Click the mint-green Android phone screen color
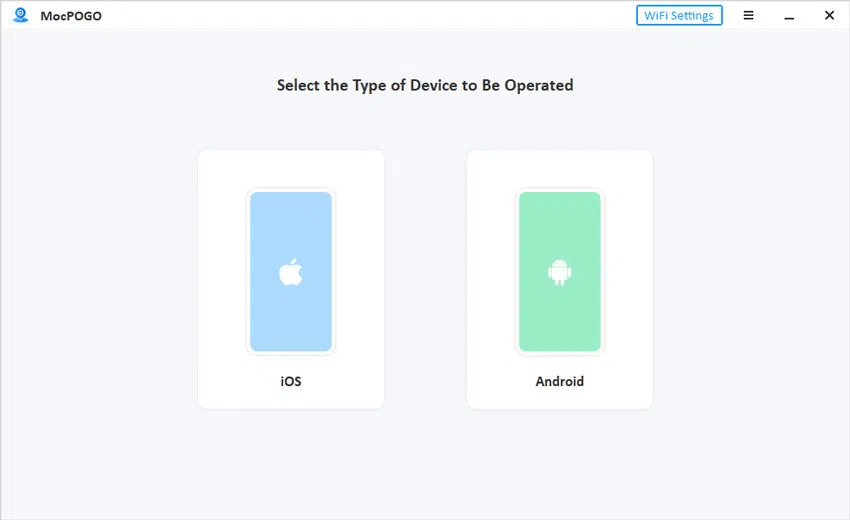 (x=559, y=320)
